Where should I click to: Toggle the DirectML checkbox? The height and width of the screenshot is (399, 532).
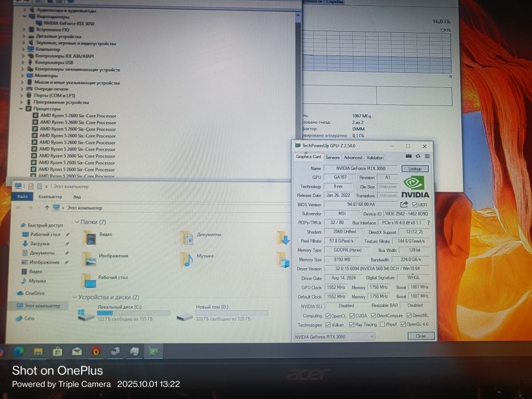(409, 315)
